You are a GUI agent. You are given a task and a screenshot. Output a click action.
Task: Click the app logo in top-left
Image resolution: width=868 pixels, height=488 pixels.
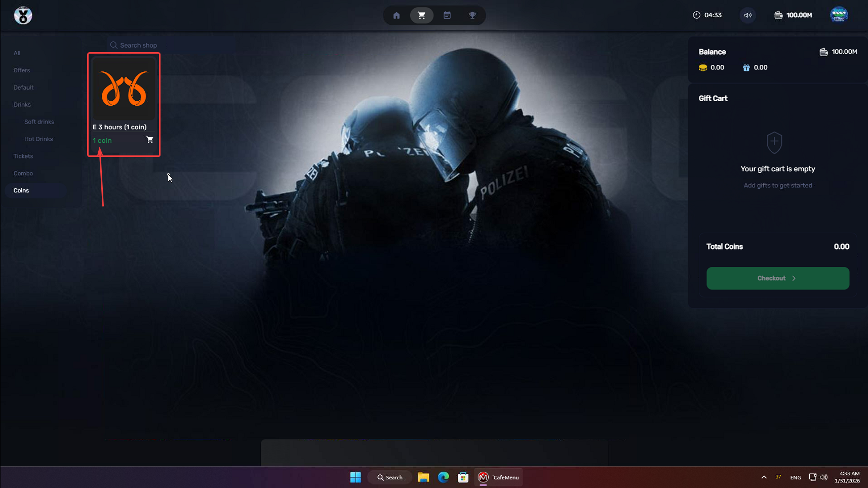(23, 15)
